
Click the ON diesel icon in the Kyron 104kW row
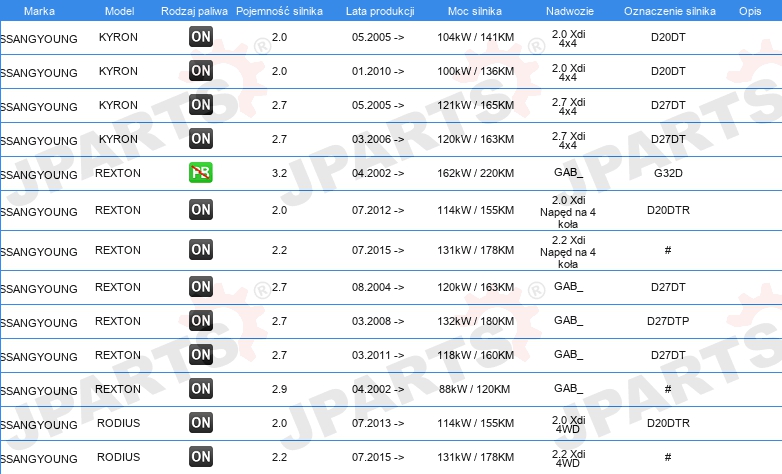pos(201,37)
